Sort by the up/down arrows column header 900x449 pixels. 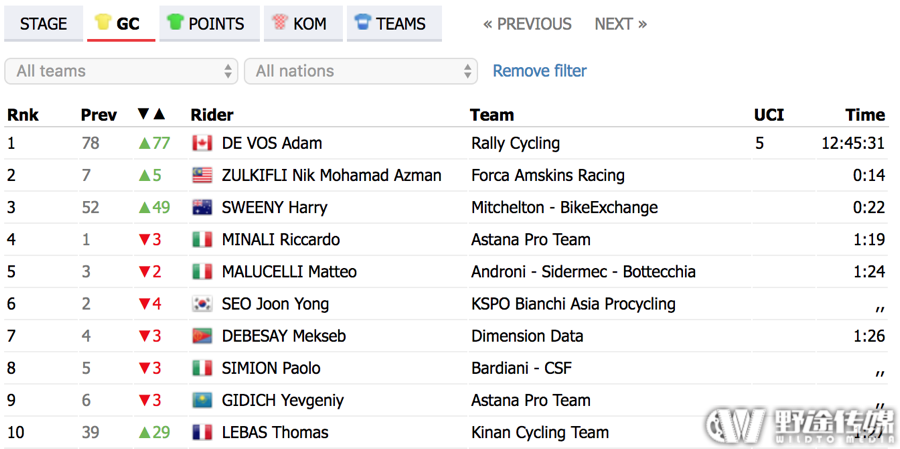coord(152,114)
